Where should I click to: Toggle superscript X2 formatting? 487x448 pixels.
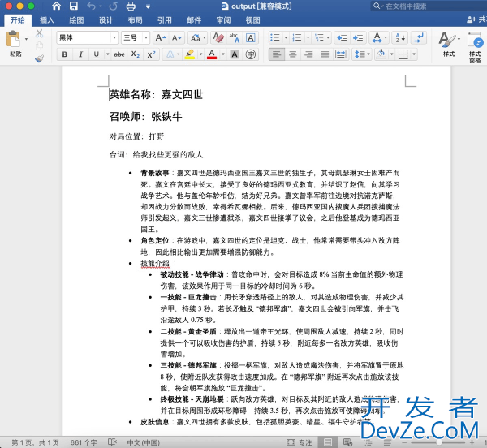152,54
